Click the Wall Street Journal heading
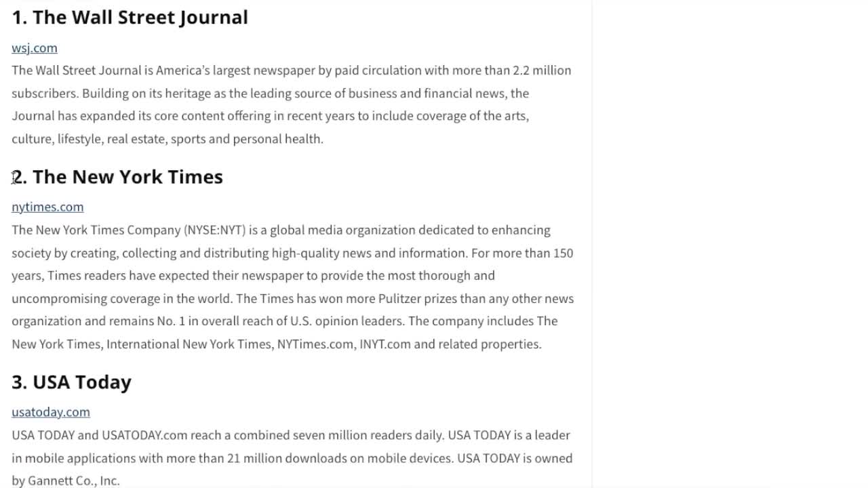Image resolution: width=868 pixels, height=488 pixels. 130,18
